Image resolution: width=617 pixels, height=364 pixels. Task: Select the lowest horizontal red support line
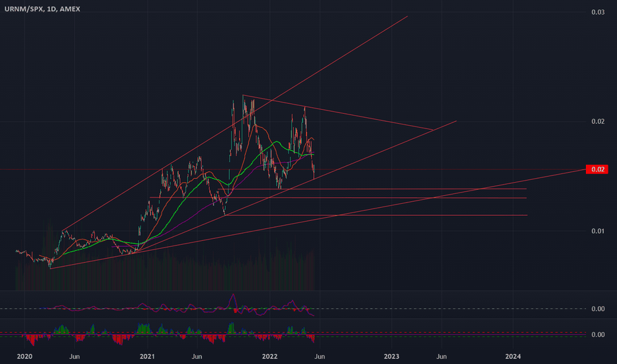click(376, 215)
